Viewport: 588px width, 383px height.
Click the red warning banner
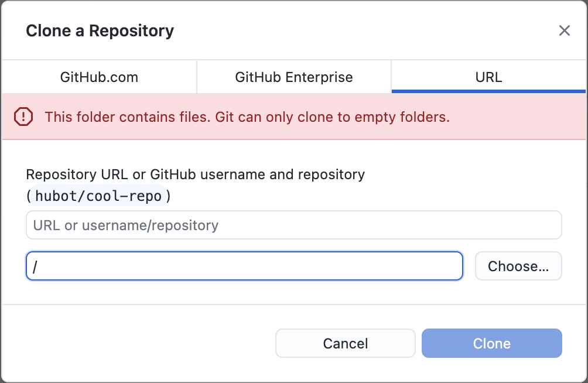293,117
